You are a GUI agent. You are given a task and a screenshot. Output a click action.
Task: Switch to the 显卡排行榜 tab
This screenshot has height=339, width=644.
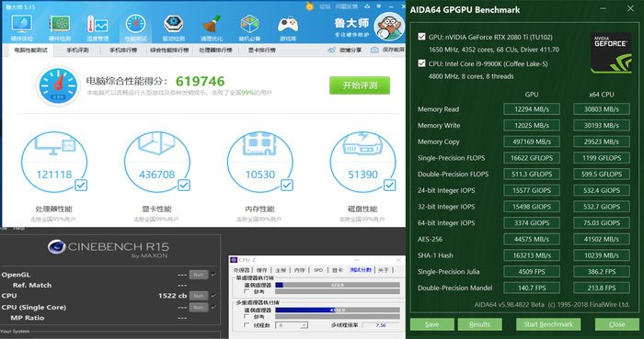(261, 50)
